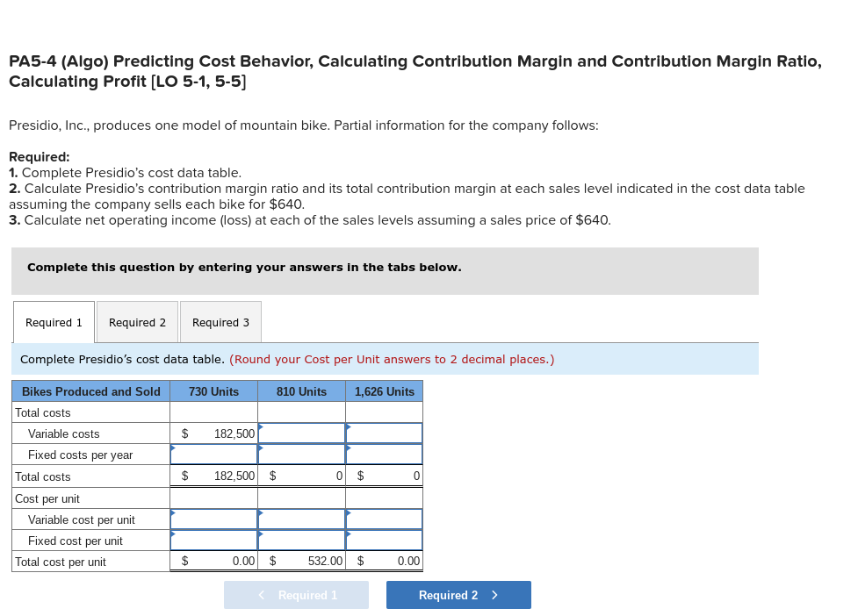Select the Fixed costs per year field under 1,626 Units
The image size is (858, 616).
pyautogui.click(x=384, y=455)
